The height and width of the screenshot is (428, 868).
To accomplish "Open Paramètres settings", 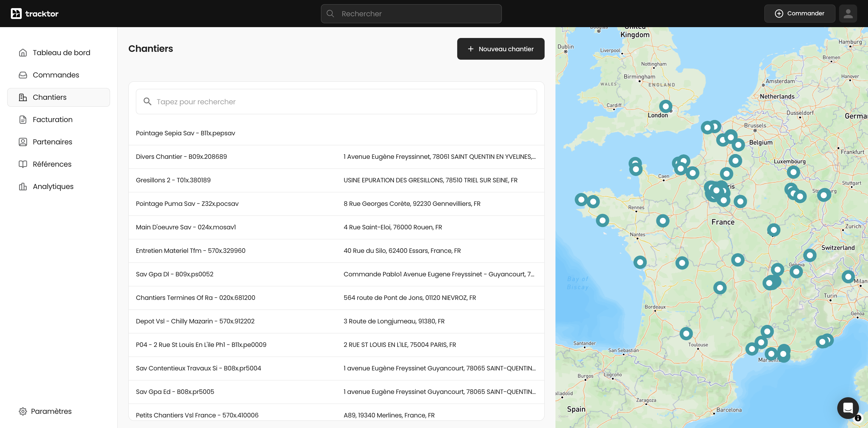I will coord(45,411).
